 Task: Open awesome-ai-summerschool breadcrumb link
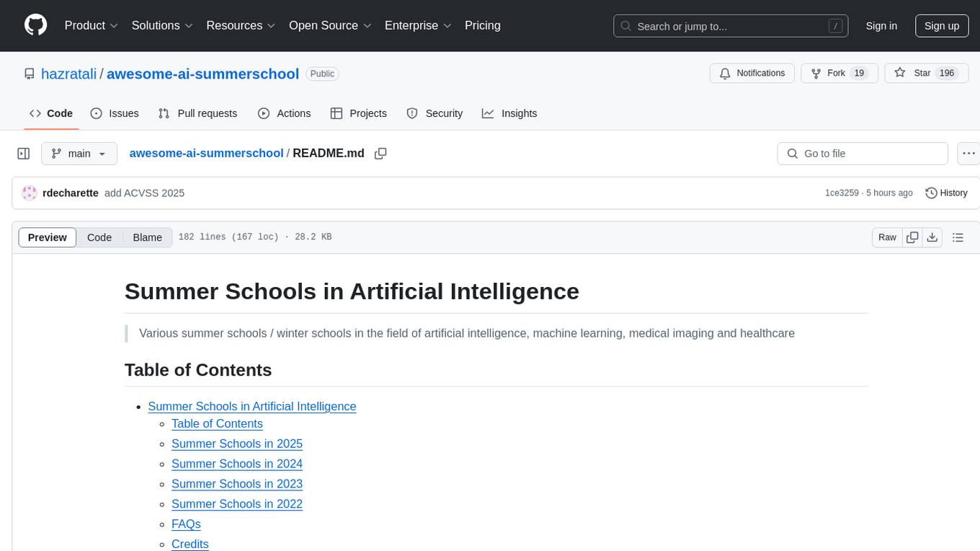pos(206,154)
